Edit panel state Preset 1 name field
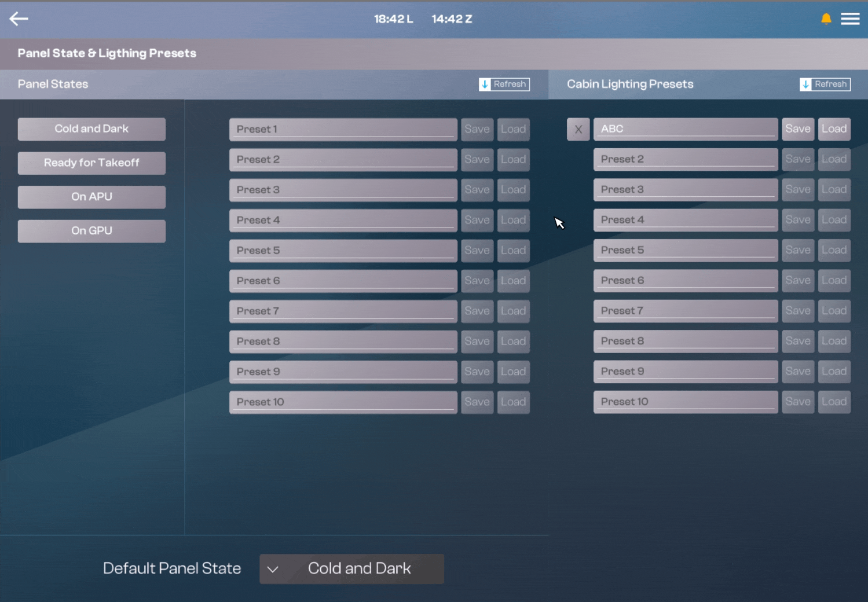 (343, 130)
